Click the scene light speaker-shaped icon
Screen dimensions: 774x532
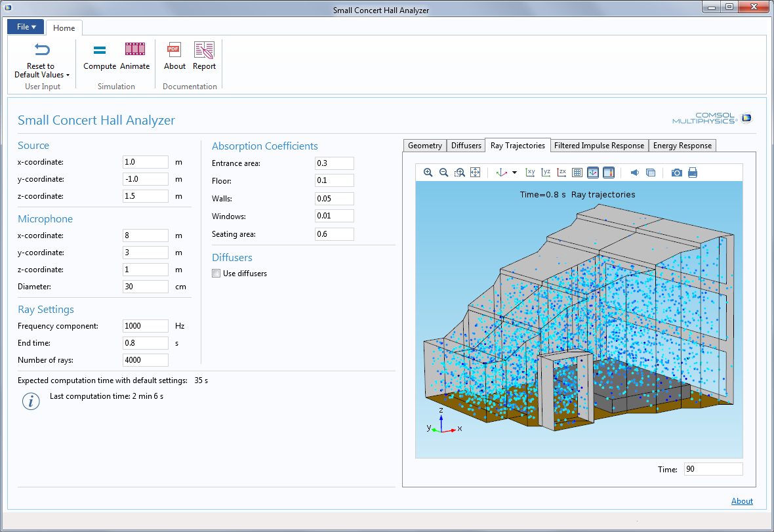635,173
